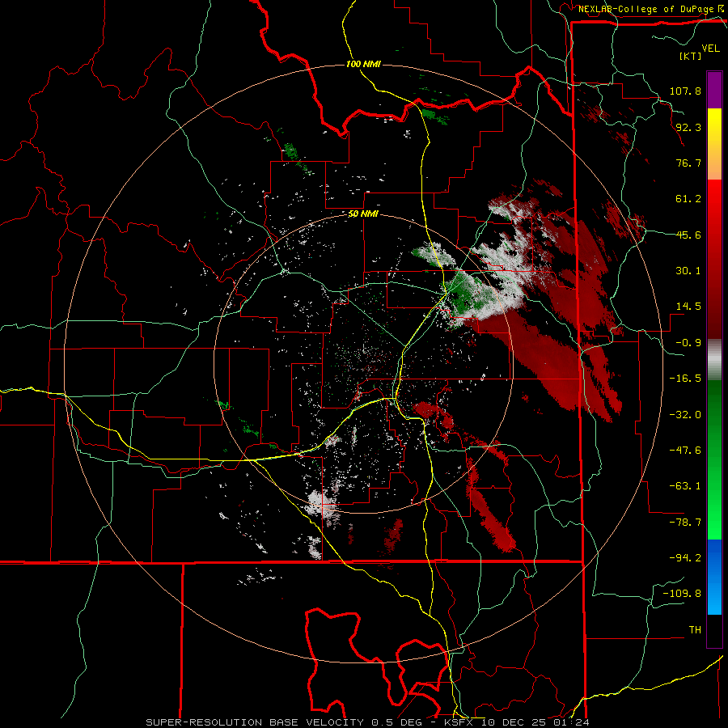The image size is (728, 728).
Task: Click the gray-white zero band of the color bar
Action: [714, 360]
